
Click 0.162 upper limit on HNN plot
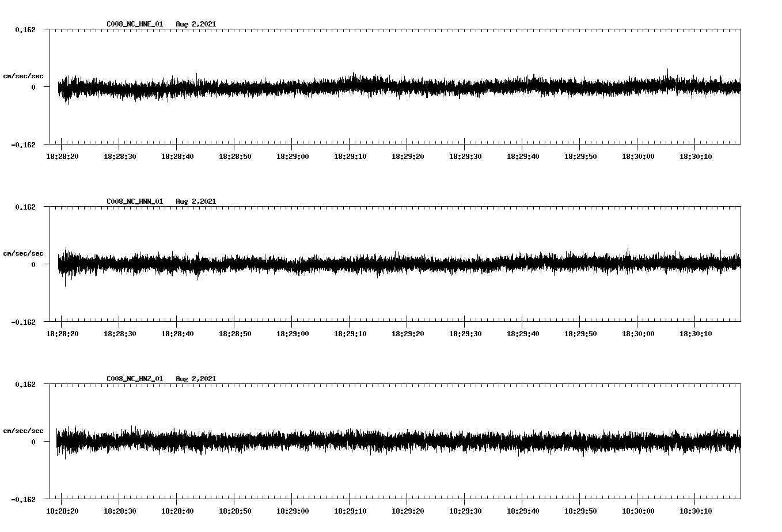click(x=25, y=207)
